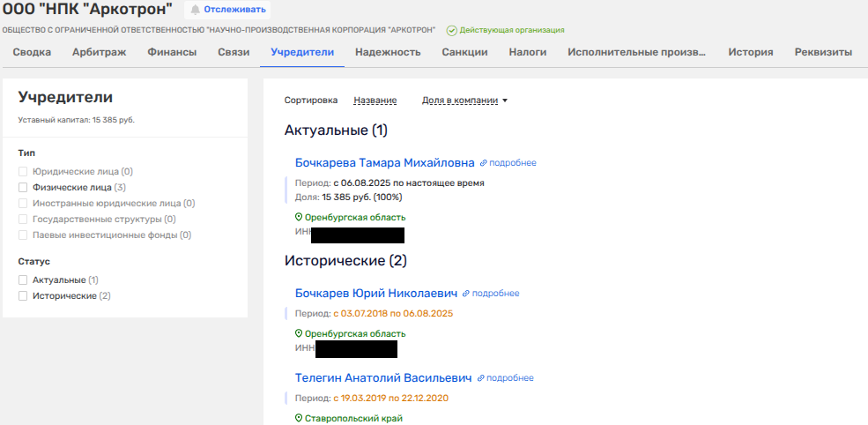Click the bell icon next to Отслеживать
Image resolution: width=868 pixels, height=425 pixels.
[x=195, y=10]
